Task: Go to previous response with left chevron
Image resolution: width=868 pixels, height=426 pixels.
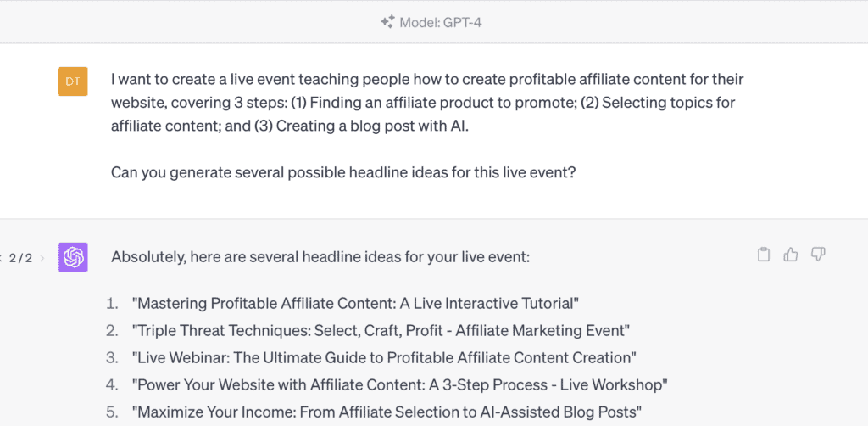Action: (1, 258)
